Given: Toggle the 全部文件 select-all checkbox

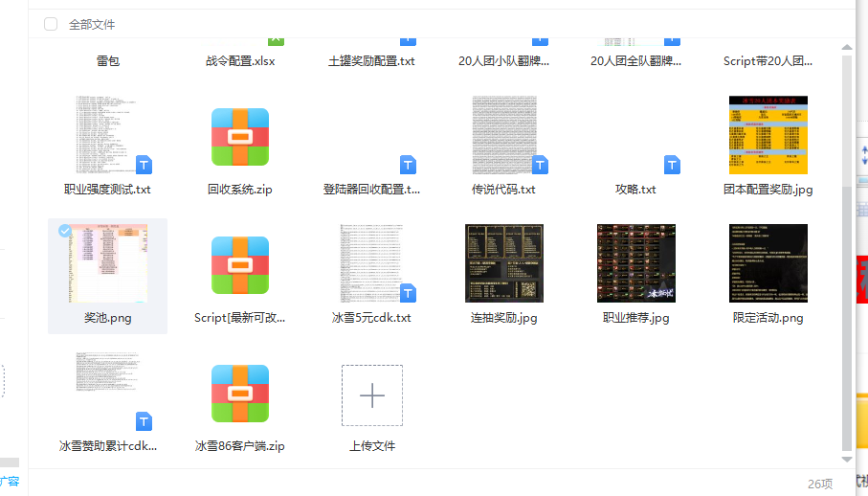Looking at the screenshot, I should 51,24.
